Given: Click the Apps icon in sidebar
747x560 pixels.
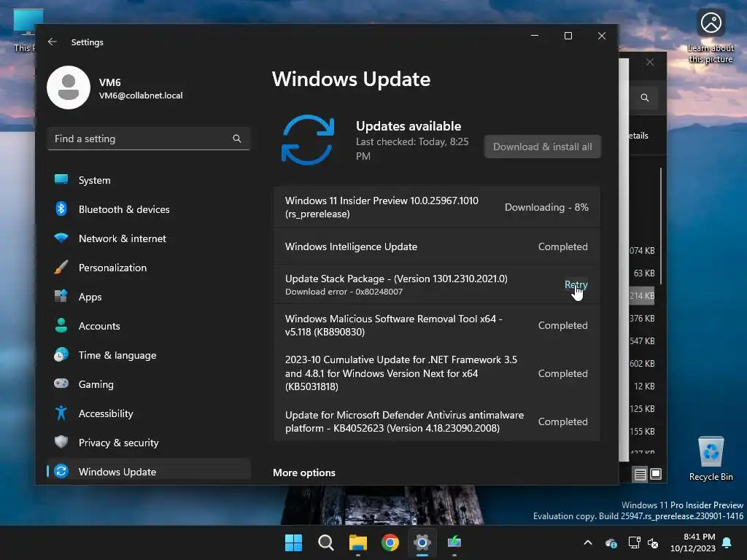Looking at the screenshot, I should [x=61, y=296].
